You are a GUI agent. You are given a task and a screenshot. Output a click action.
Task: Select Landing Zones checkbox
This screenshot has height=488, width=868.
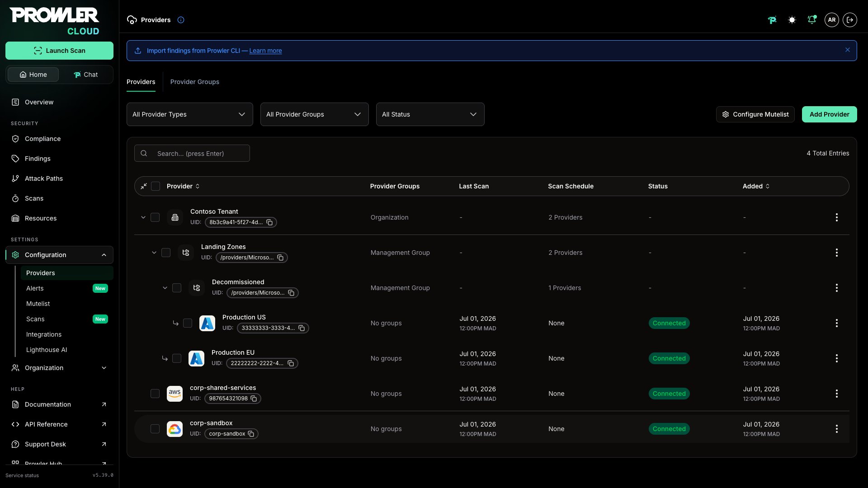166,253
